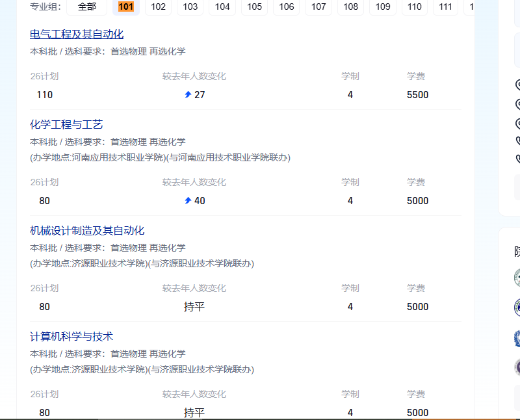The height and width of the screenshot is (420, 520).
Task: Click 持平 in the 计算机科学与技术 row
Action: point(194,413)
